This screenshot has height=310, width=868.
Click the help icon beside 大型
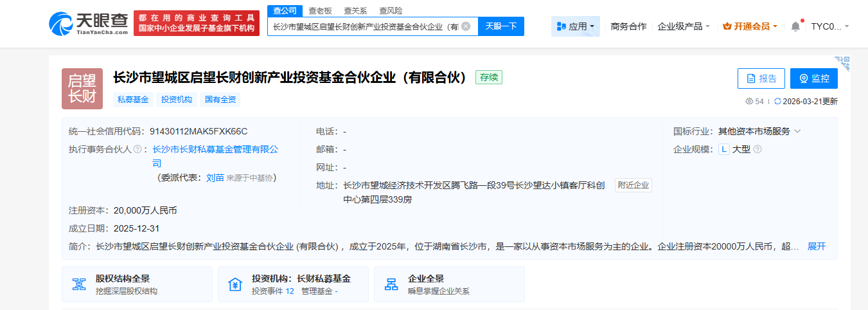point(757,149)
